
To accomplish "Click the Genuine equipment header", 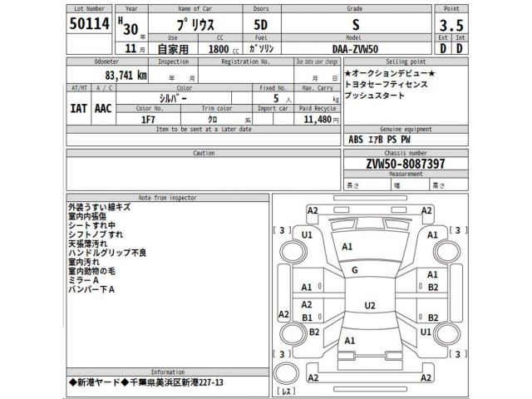I will [406, 129].
